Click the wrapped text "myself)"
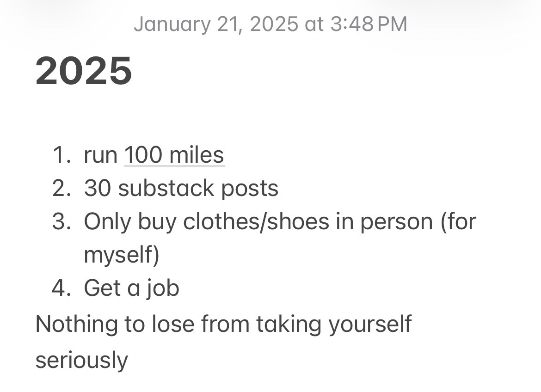Viewport: 541px width, 392px height. (122, 255)
